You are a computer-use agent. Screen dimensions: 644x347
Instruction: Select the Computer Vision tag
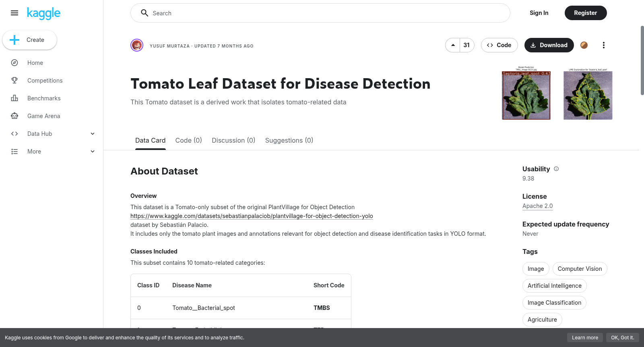tap(580, 269)
